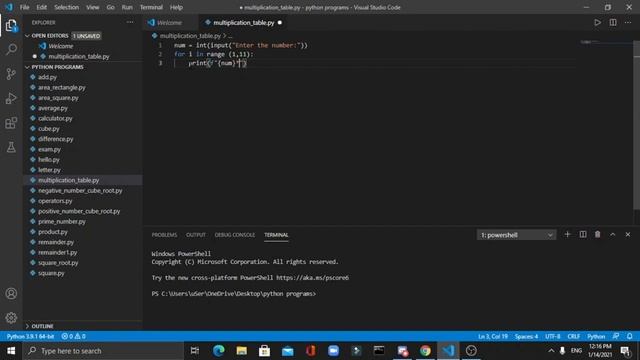
Task: Run the Python file with play icon
Action: (597, 22)
